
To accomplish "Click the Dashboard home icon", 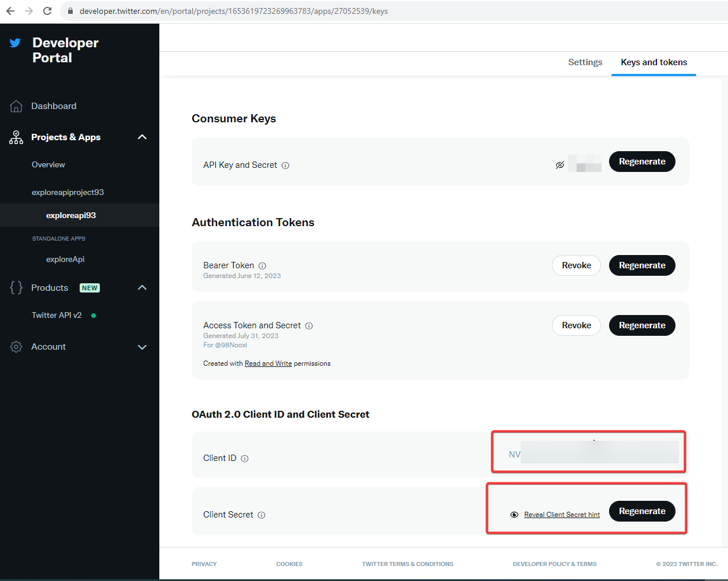I will (x=16, y=106).
